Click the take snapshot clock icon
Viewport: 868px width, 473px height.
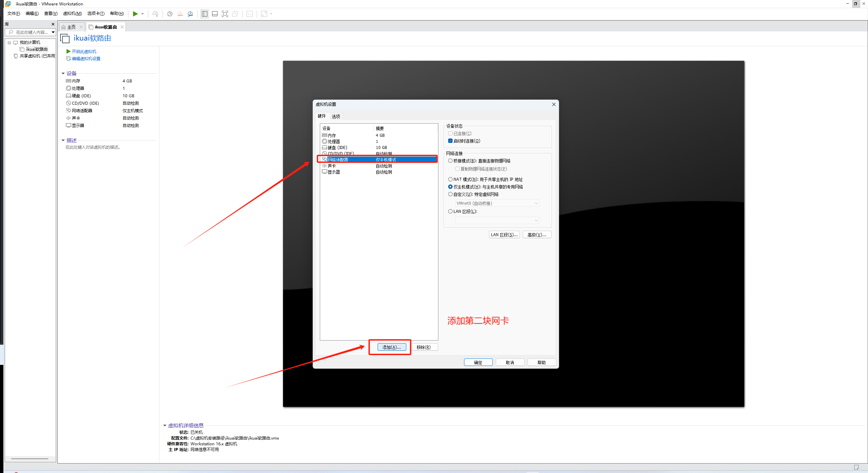tap(170, 14)
